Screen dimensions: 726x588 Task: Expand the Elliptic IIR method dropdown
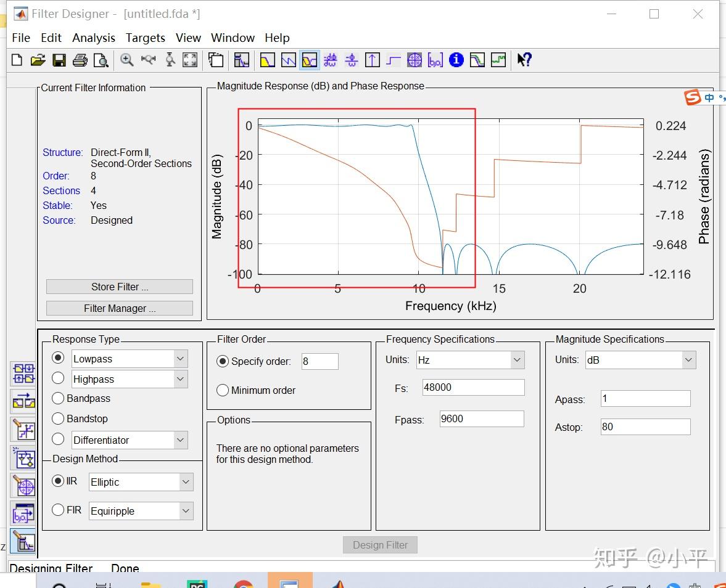click(x=186, y=482)
